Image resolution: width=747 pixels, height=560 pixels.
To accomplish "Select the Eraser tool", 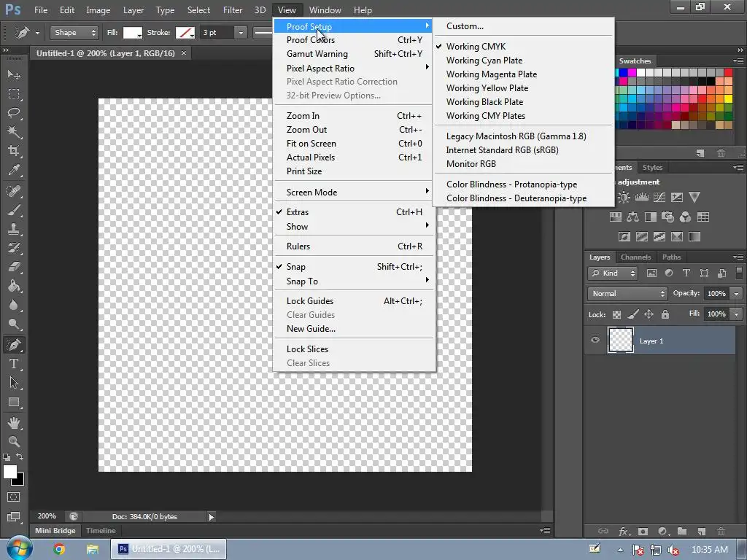I will 14,267.
